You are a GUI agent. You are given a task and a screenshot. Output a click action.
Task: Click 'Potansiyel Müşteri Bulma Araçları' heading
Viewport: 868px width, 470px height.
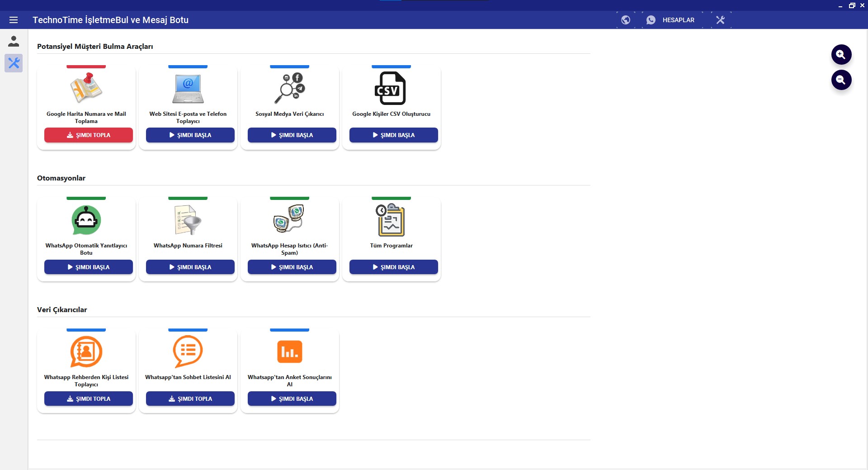coord(95,47)
